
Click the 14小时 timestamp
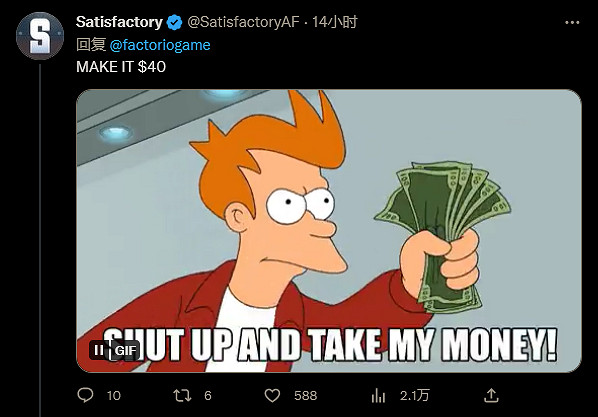335,22
